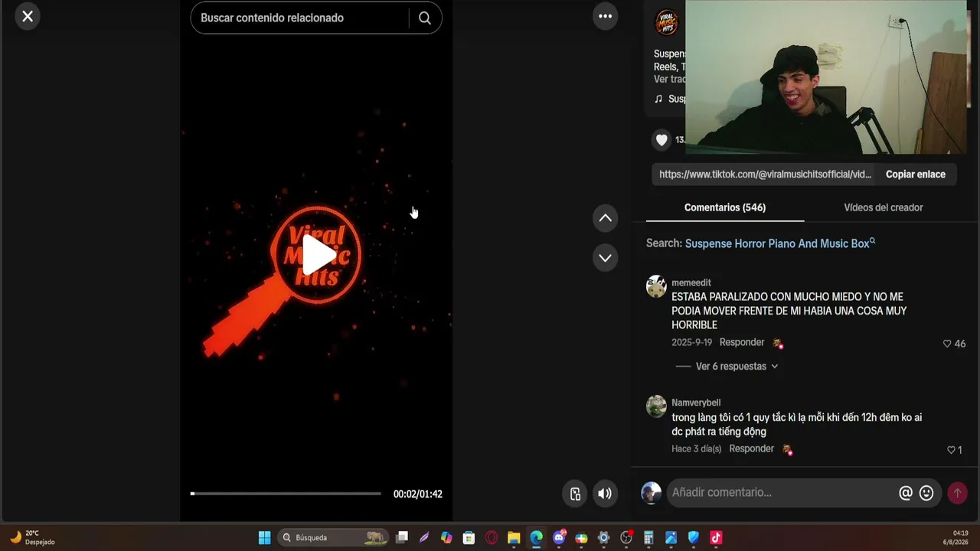Close the TikTok video viewer
Viewport: 980px width, 551px height.
[28, 16]
